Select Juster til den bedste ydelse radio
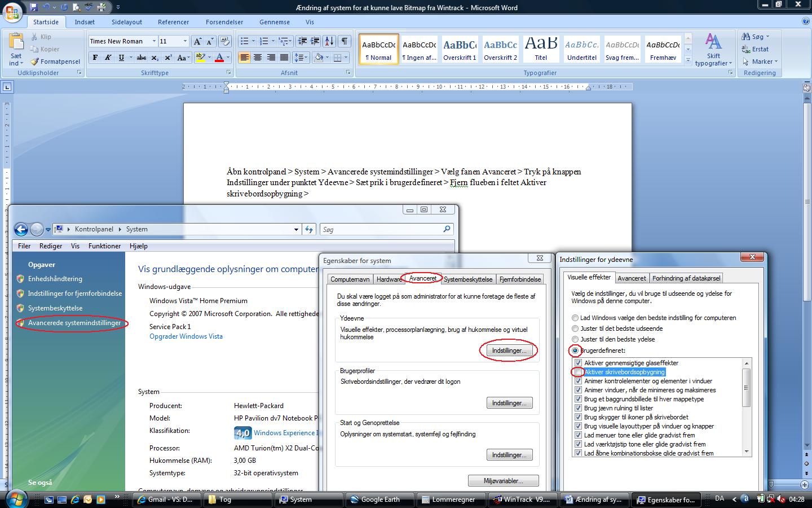812x508 pixels. pyautogui.click(x=575, y=339)
